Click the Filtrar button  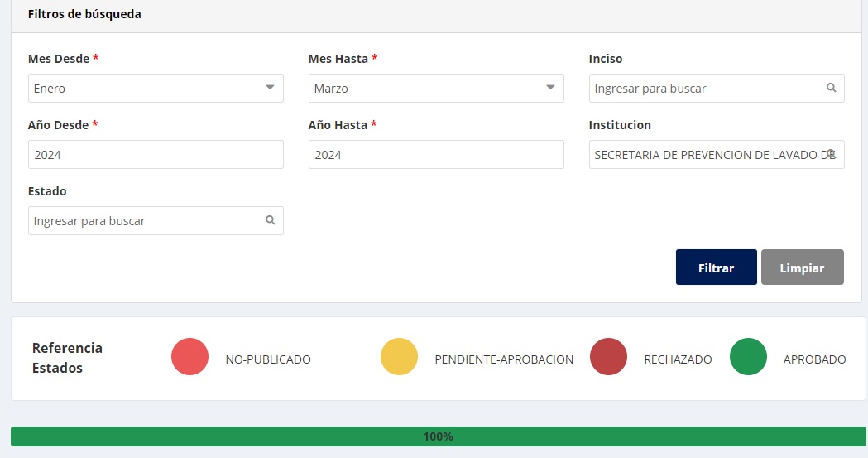[x=716, y=268]
